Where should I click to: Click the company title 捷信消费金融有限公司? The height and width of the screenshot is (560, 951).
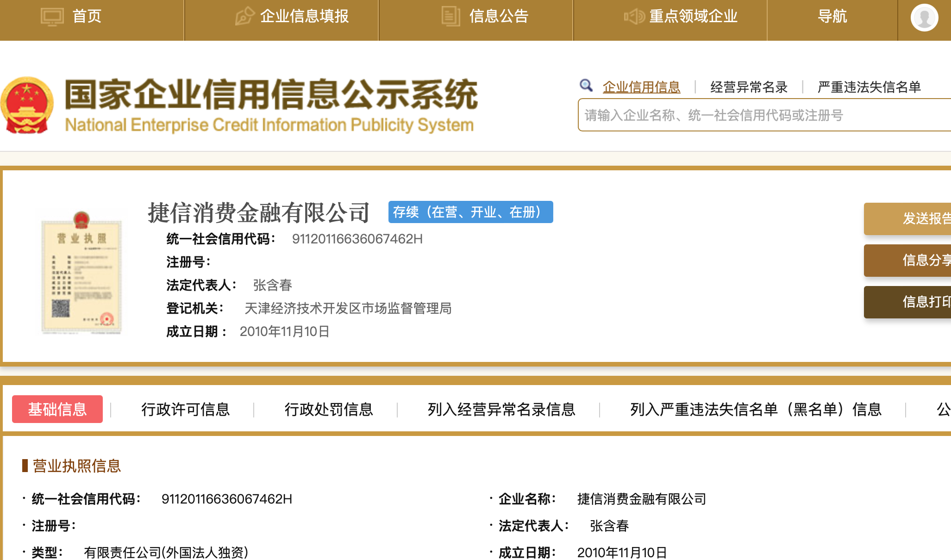(x=258, y=213)
